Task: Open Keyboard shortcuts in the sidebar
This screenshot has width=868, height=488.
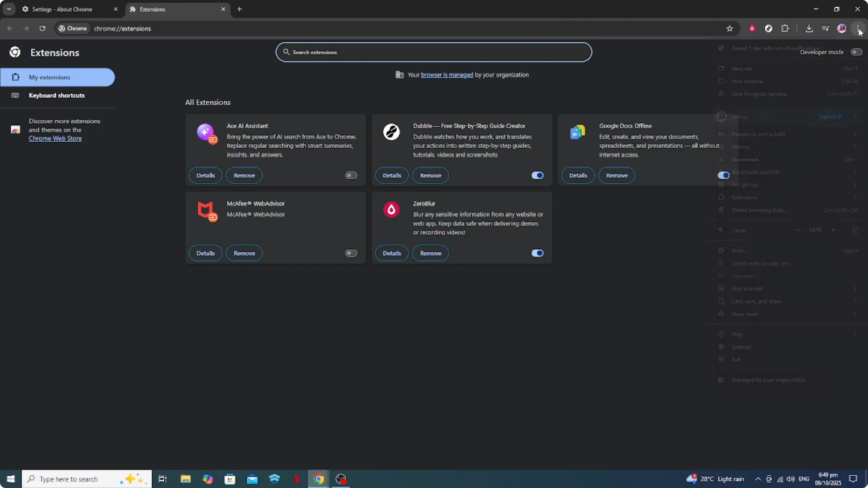Action: (56, 95)
